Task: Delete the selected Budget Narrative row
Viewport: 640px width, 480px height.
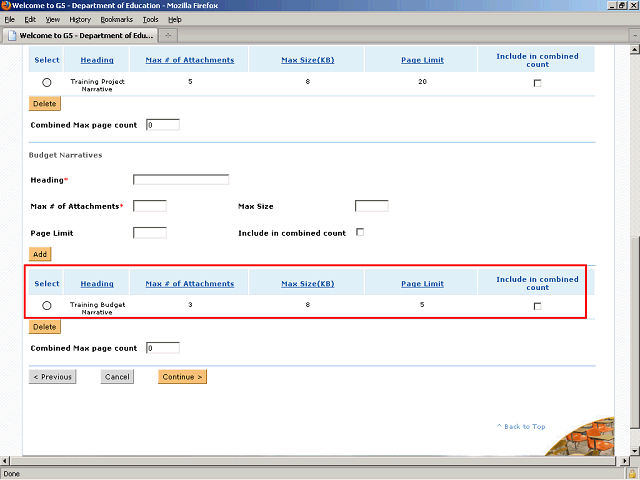Action: point(45,327)
